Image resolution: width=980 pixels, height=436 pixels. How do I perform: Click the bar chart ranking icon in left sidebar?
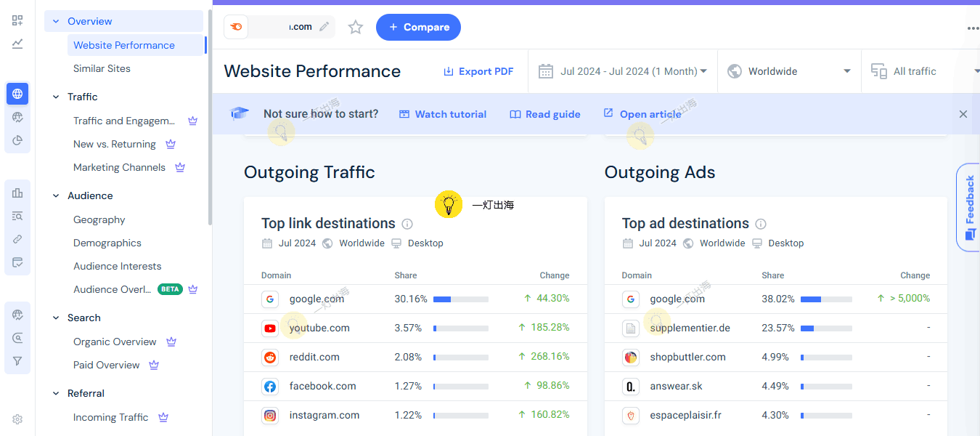point(17,193)
